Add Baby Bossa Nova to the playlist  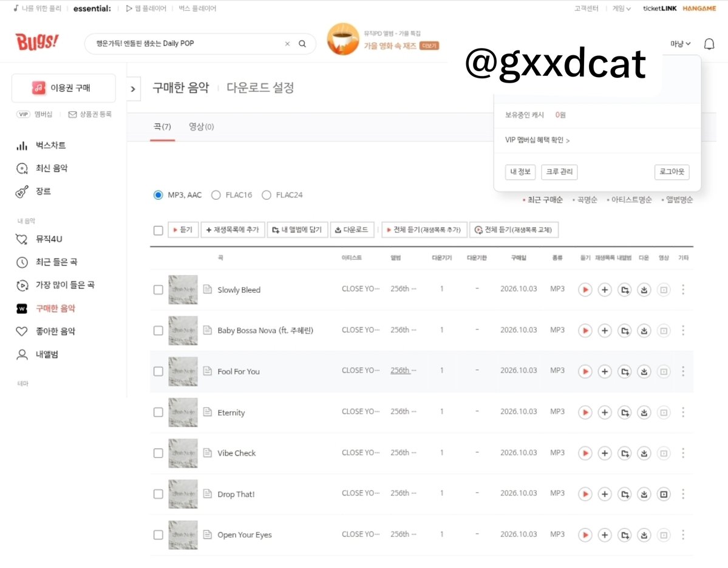[605, 330]
